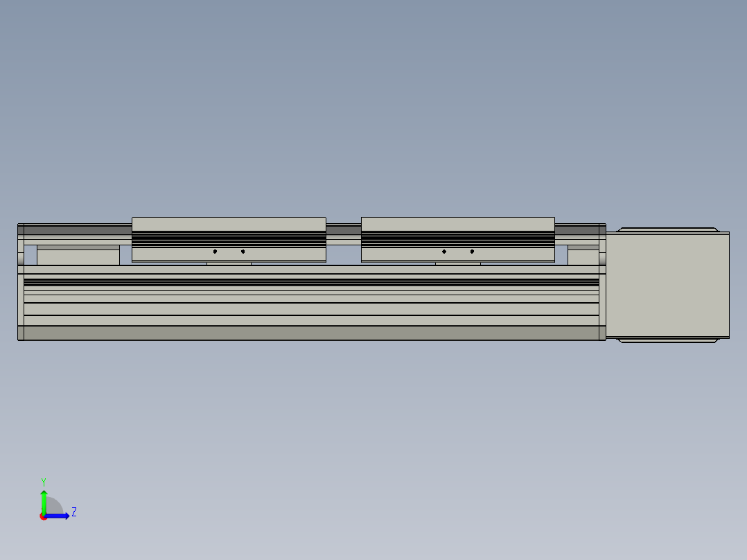
Task: Click a mounting hole on the left carriage
Action: [215, 252]
